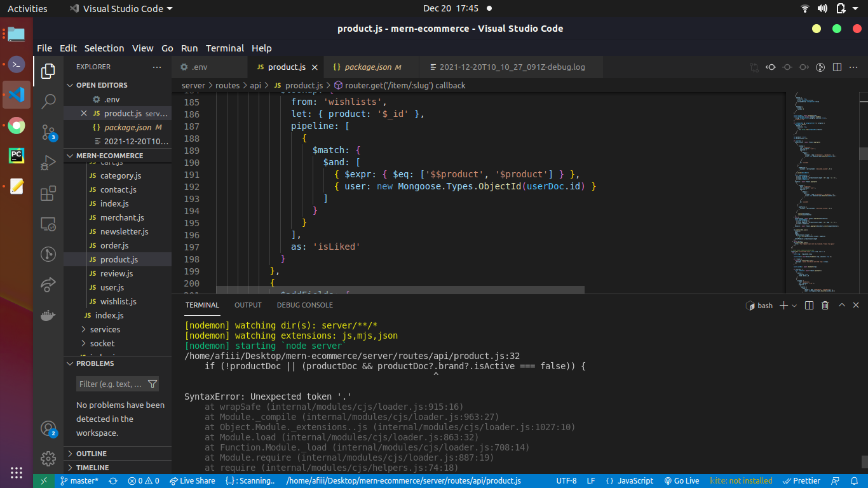Expand the services folder in Explorer
Image resolution: width=868 pixels, height=488 pixels.
pos(105,329)
